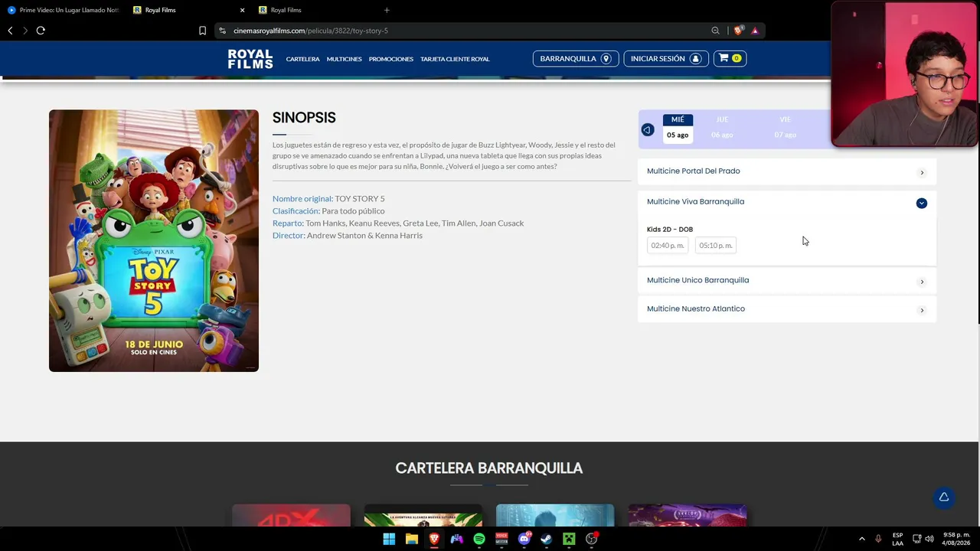Click the Reparto cast list line
Screen dimensions: 980x551
(x=398, y=223)
